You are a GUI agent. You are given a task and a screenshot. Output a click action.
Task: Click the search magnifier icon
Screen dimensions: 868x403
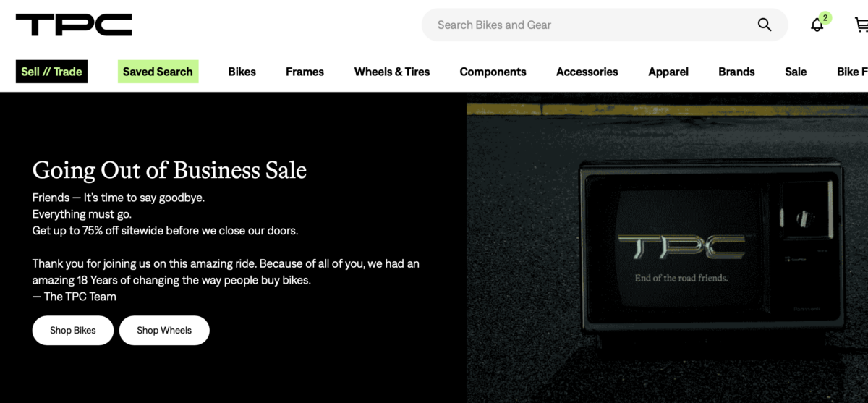point(765,25)
